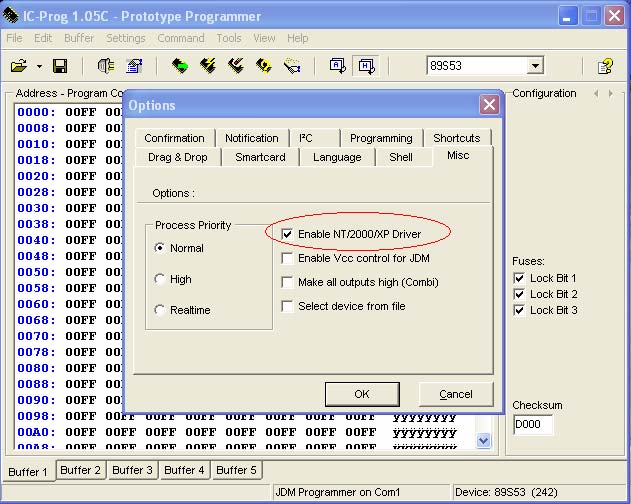Open the Help menu
631x504 pixels.
297,38
